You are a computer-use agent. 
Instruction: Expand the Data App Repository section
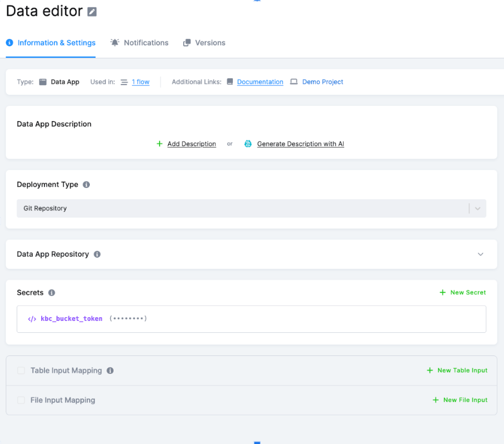(x=480, y=254)
